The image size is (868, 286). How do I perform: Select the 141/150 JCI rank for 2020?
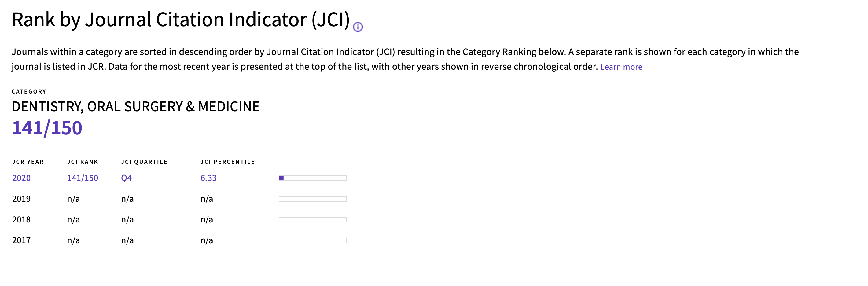83,178
